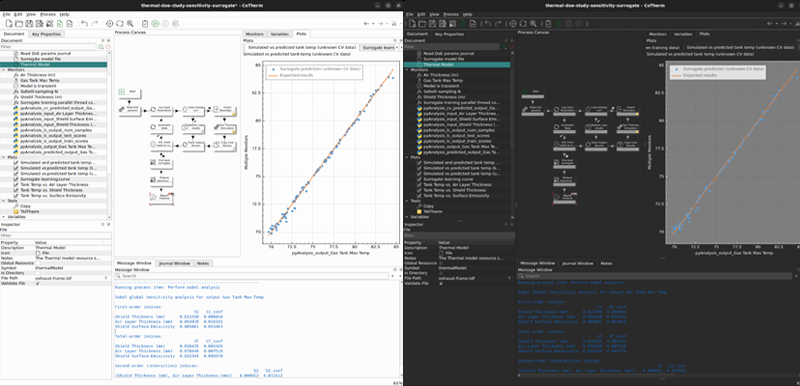Switch to Journal Window tab, left window
Screen dimensions: 800x386
(x=174, y=264)
